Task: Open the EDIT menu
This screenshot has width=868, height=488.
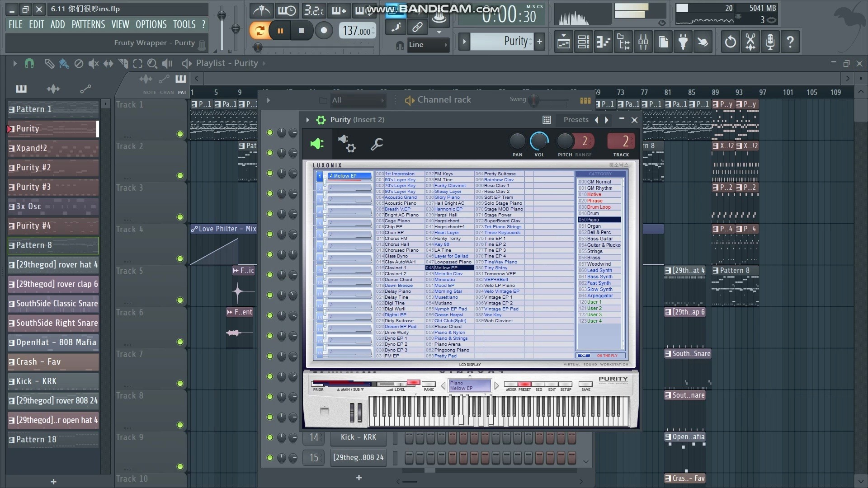Action: (x=37, y=24)
